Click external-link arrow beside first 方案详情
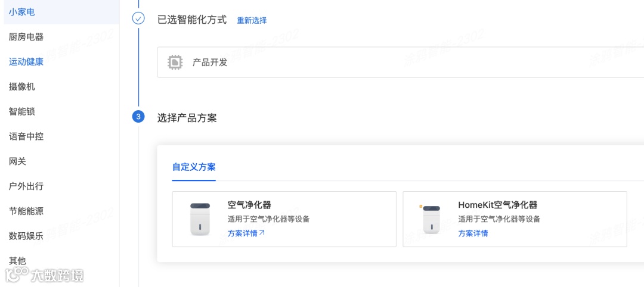The width and height of the screenshot is (644, 287). point(262,233)
